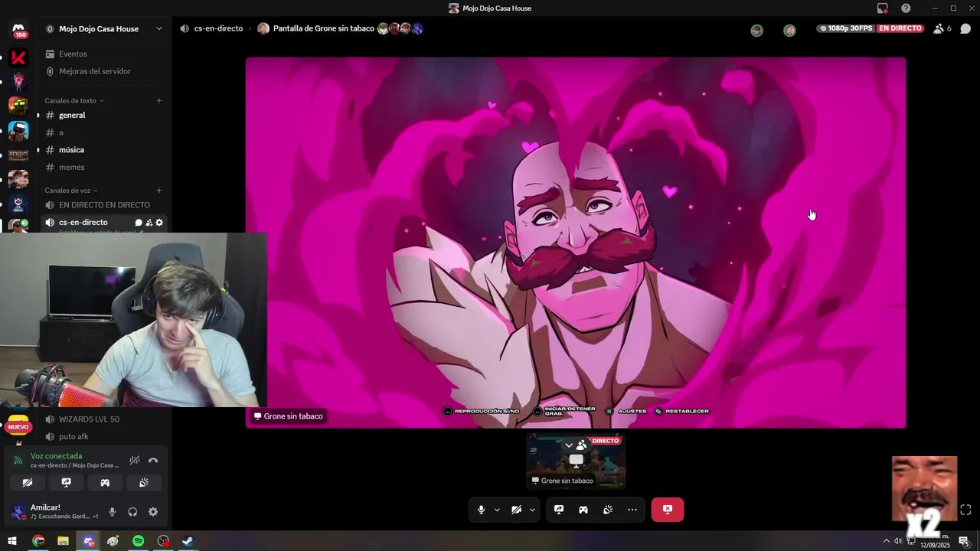Show hidden tray icons arrow
980x551 pixels.
[887, 541]
